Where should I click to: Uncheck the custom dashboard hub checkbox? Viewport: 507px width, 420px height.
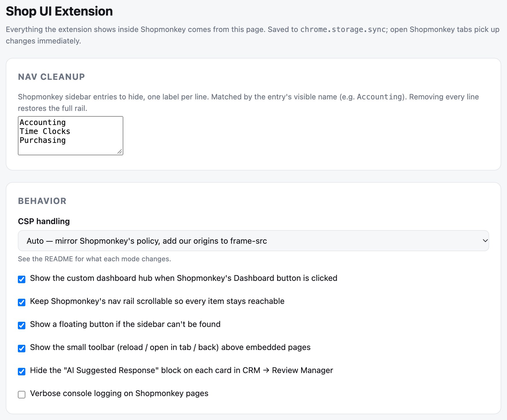[x=22, y=279]
